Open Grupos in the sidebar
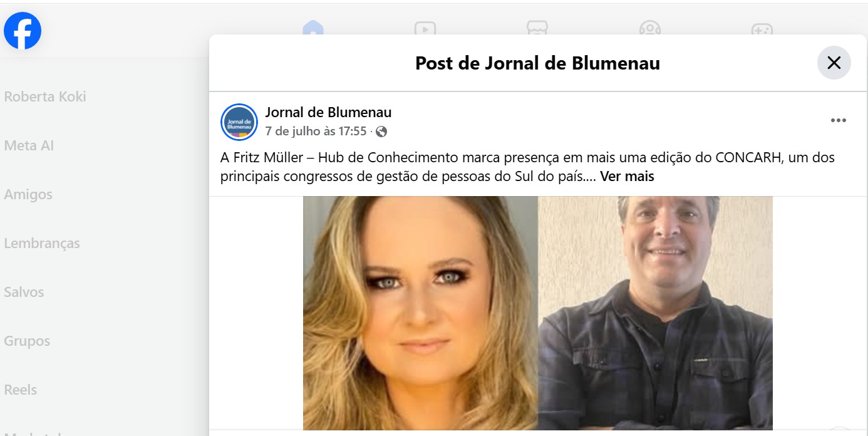Image resolution: width=868 pixels, height=436 pixels. point(27,341)
